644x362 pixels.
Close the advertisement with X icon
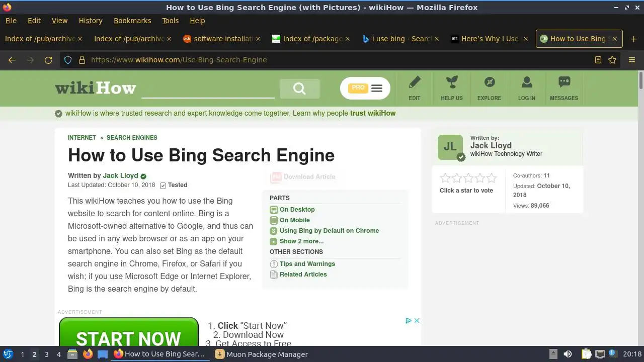(417, 321)
